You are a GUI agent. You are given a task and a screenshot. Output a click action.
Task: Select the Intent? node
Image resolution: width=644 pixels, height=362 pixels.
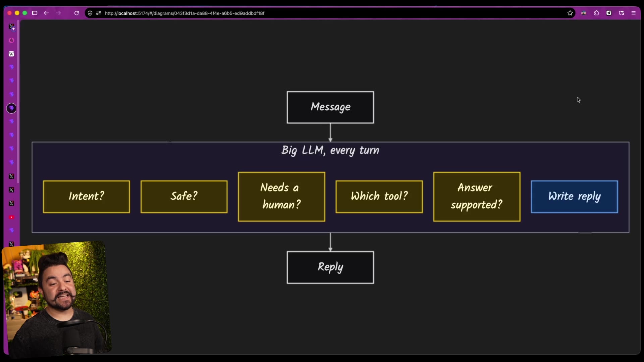coord(87,196)
